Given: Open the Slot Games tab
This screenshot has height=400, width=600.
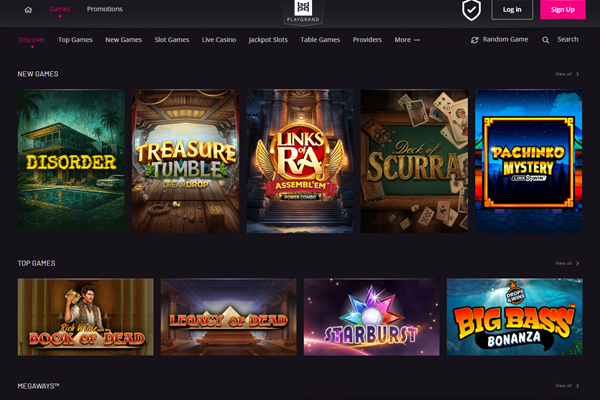Looking at the screenshot, I should (172, 39).
